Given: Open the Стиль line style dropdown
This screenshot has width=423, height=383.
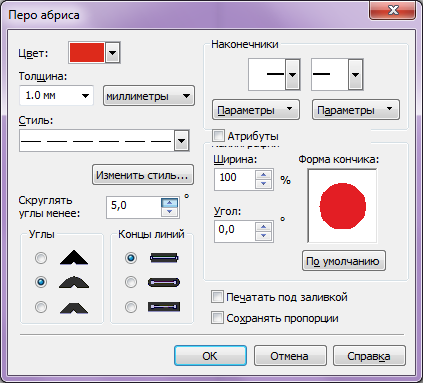Looking at the screenshot, I should click(x=182, y=141).
